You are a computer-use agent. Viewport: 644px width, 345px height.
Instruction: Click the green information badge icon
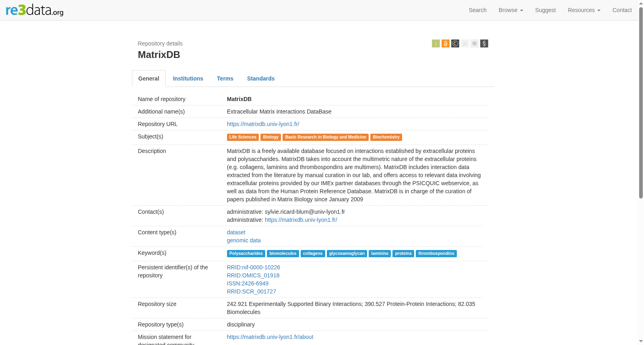pos(436,43)
